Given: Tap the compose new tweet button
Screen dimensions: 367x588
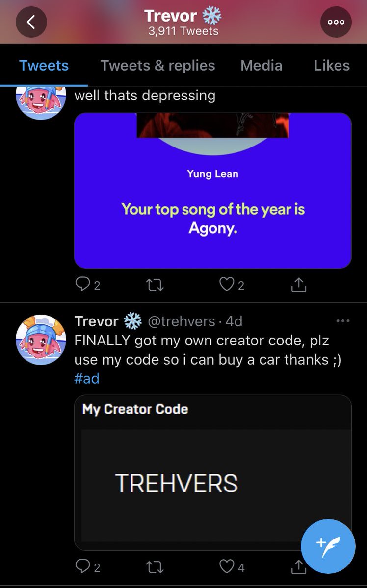Looking at the screenshot, I should [328, 546].
